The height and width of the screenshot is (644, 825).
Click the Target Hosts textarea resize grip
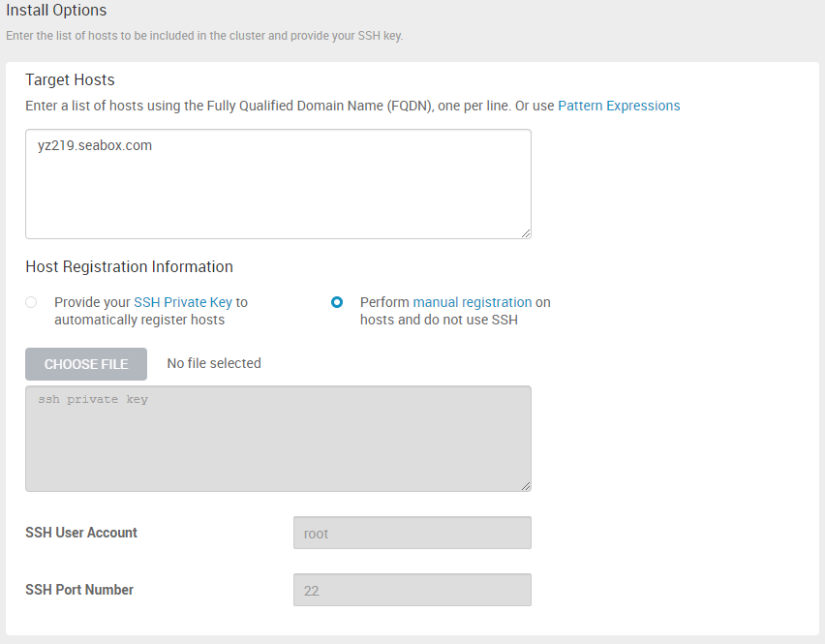(x=526, y=233)
